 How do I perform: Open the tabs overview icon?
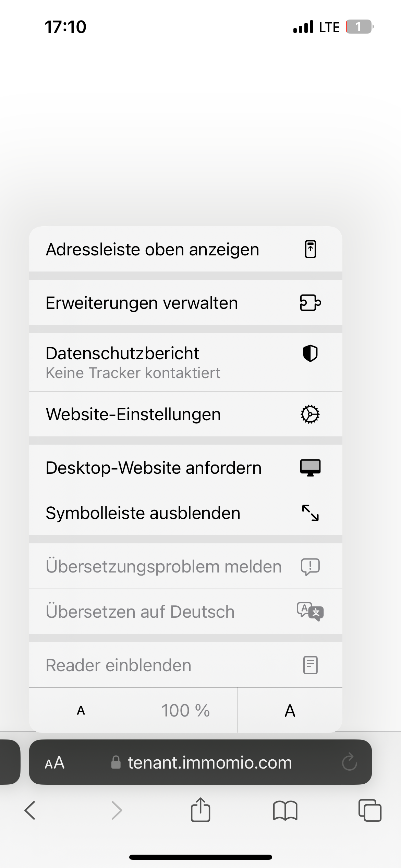(369, 810)
